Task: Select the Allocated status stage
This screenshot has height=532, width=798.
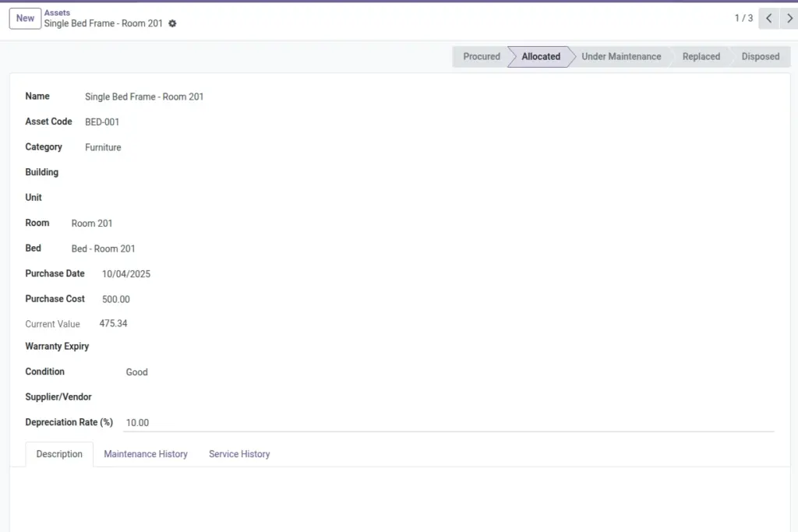Action: point(541,56)
